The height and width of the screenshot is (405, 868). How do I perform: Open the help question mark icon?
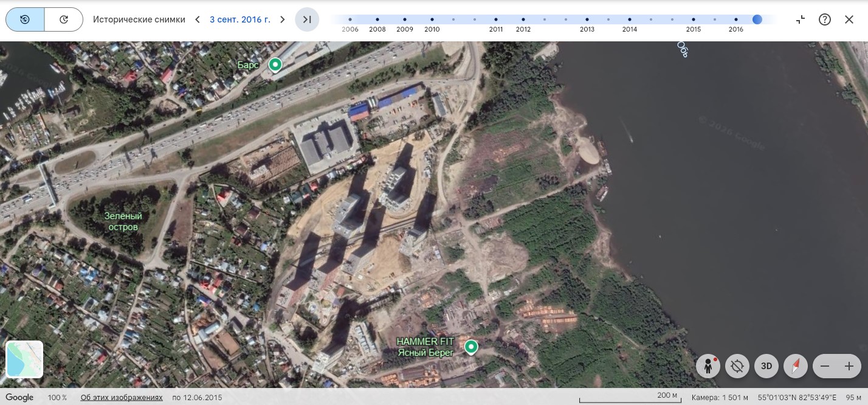[x=825, y=19]
